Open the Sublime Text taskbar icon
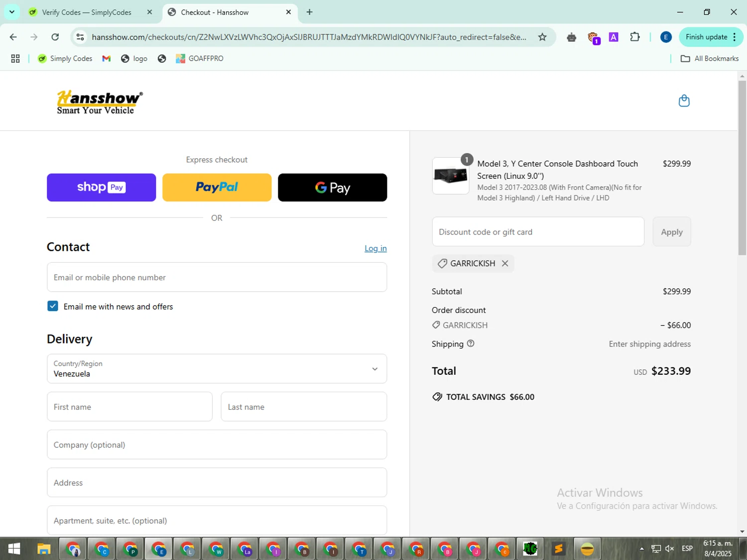This screenshot has height=560, width=747. (558, 549)
